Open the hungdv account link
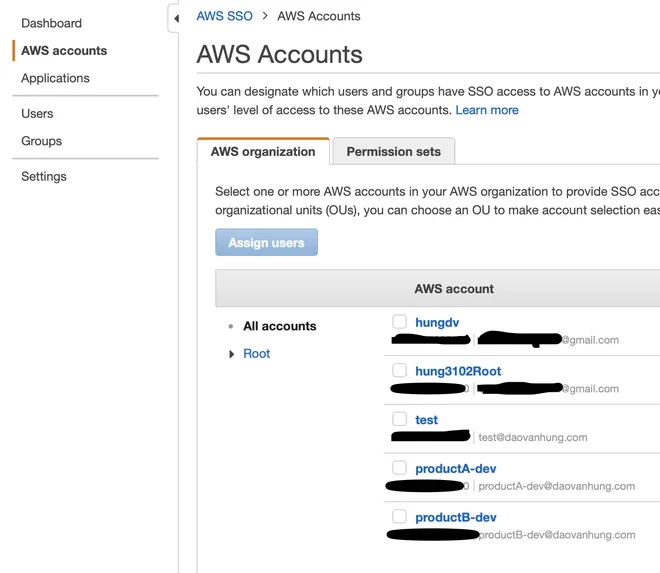Screen dimensions: 660x573 tap(437, 322)
